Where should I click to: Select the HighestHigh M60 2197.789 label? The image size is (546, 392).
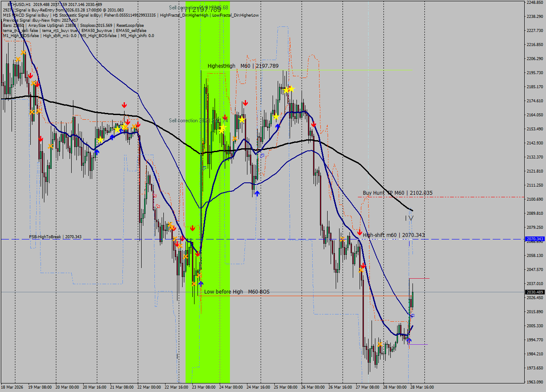point(243,66)
